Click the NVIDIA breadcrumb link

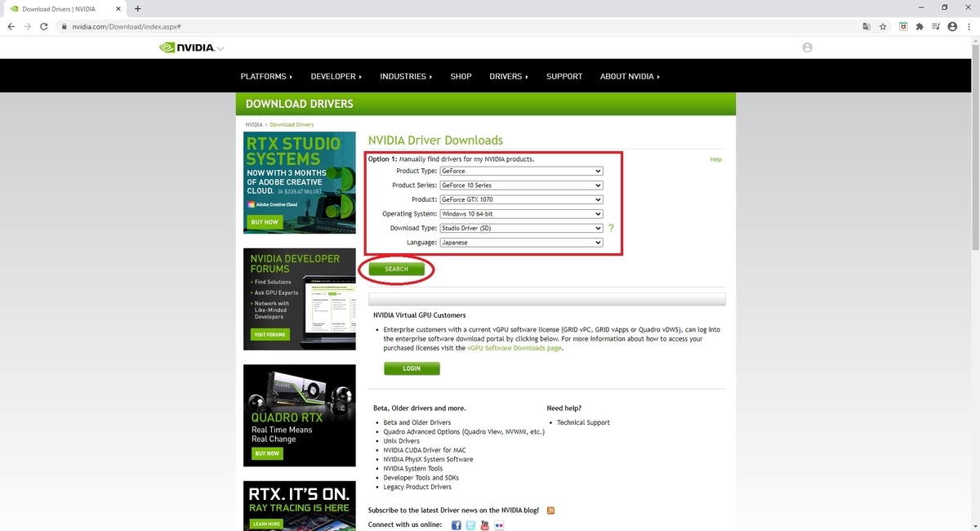point(254,125)
